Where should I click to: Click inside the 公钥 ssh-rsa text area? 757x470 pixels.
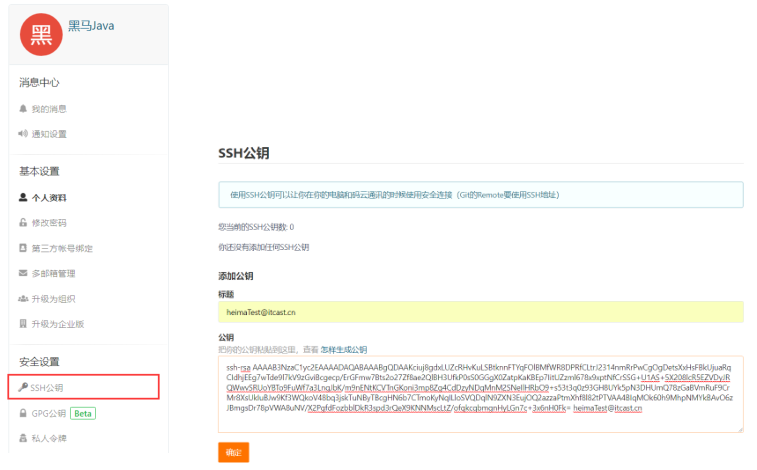[480, 394]
